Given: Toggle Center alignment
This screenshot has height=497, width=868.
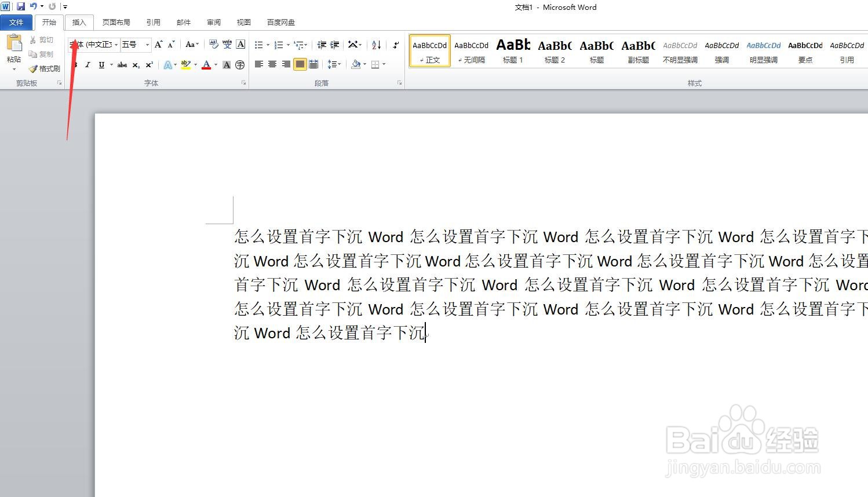Looking at the screenshot, I should click(272, 64).
